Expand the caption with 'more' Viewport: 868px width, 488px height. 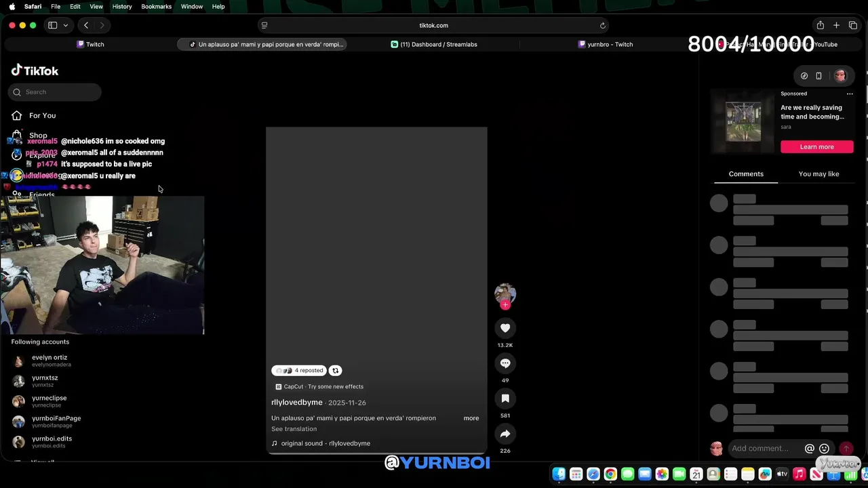[x=471, y=418]
